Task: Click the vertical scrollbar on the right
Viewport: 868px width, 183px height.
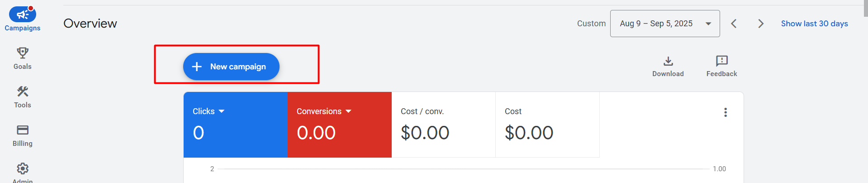Action: click(865, 9)
